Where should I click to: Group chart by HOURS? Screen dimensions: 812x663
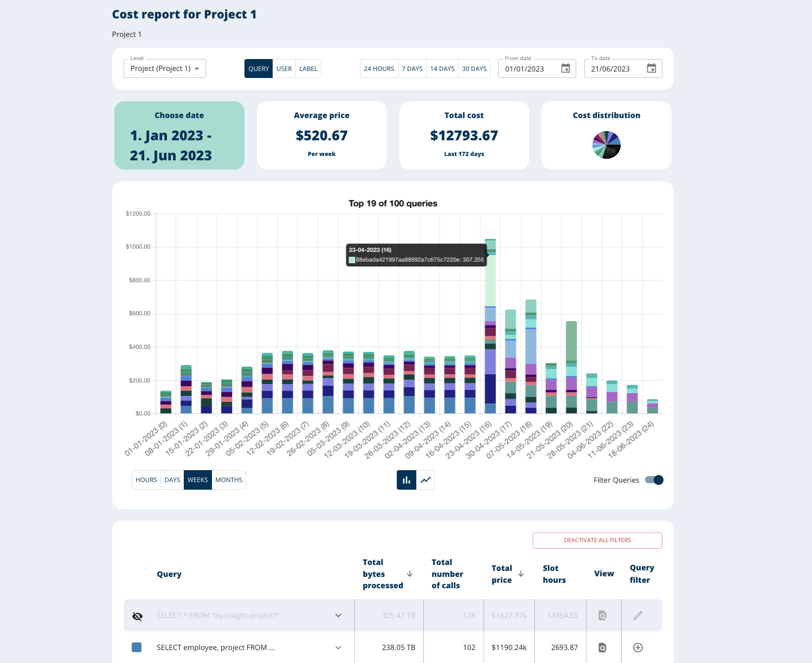point(146,480)
